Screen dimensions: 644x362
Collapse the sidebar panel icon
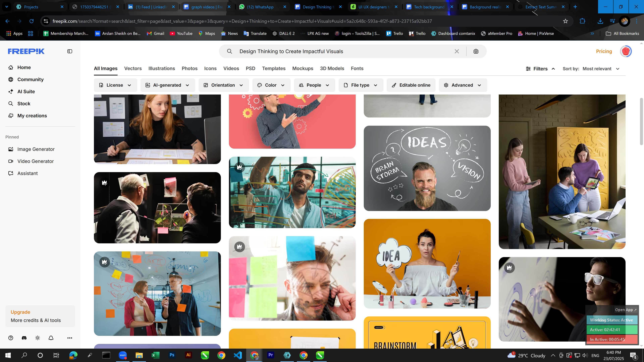click(x=70, y=51)
